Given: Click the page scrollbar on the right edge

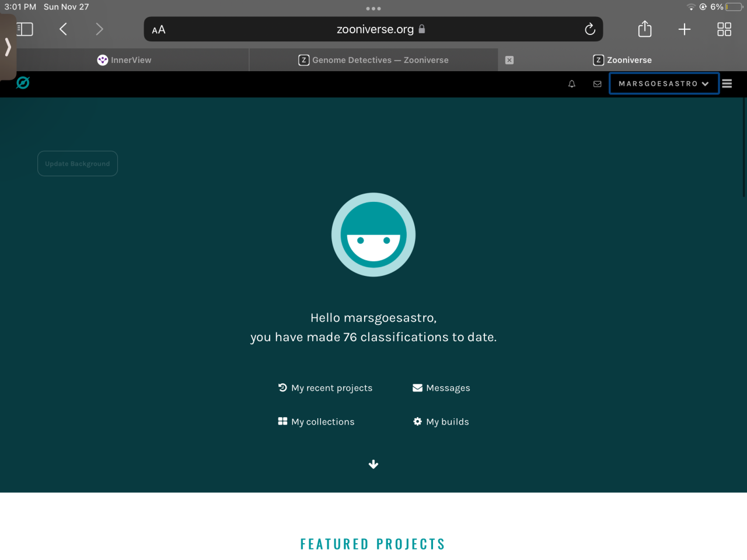Looking at the screenshot, I should point(744,148).
